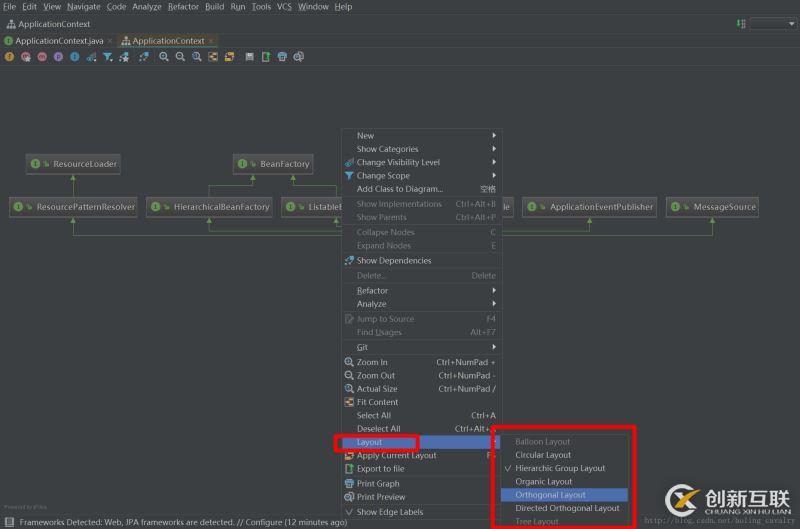Screen dimensions: 800x529
Task: Click Select All in context menu
Action: [420, 415]
